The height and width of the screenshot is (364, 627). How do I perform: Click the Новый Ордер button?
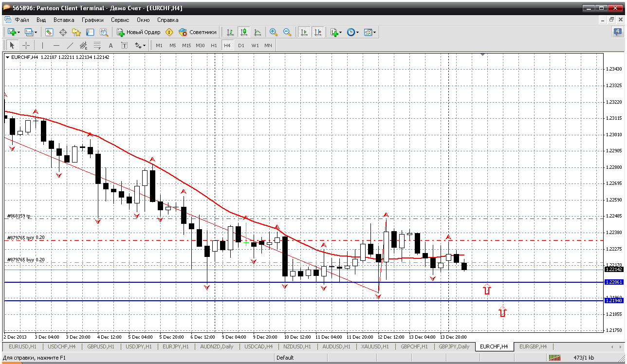point(139,32)
